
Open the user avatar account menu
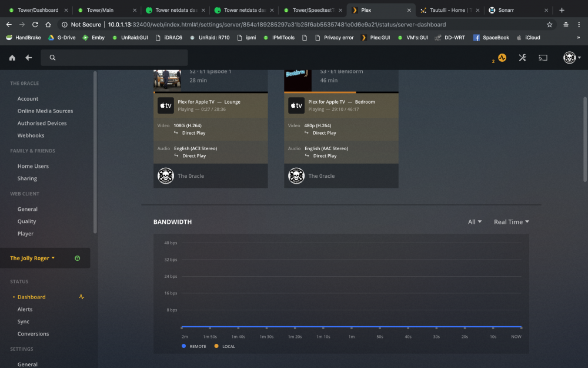pos(572,58)
